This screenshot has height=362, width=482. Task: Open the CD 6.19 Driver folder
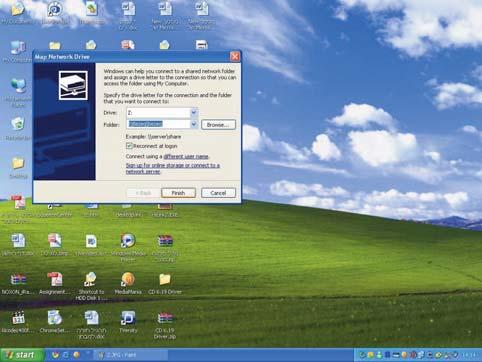165,279
